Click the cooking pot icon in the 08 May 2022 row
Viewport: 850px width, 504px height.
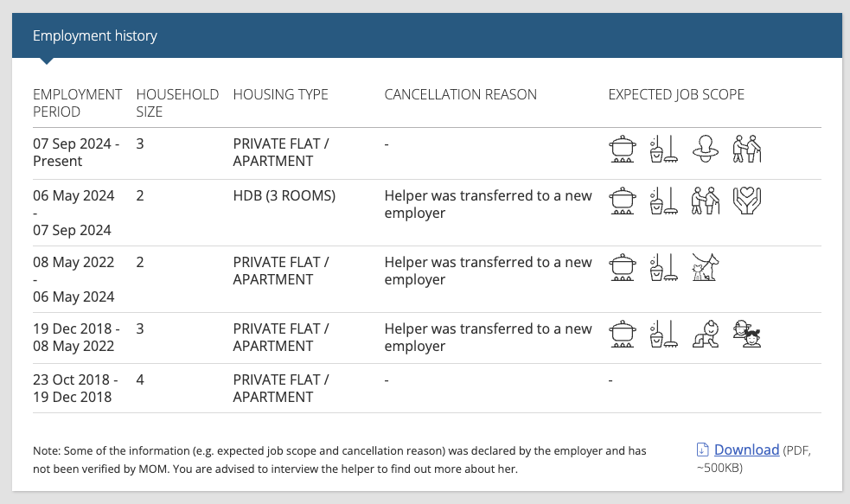click(623, 267)
